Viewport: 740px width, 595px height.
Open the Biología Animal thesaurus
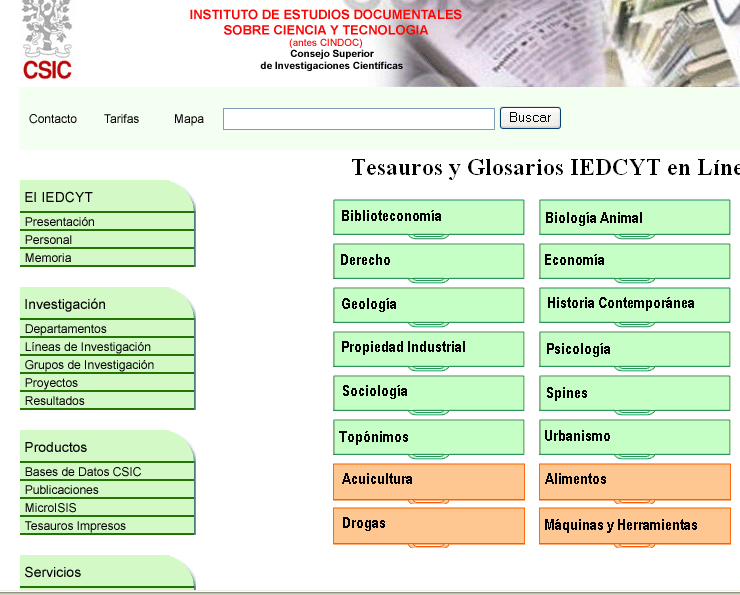635,217
